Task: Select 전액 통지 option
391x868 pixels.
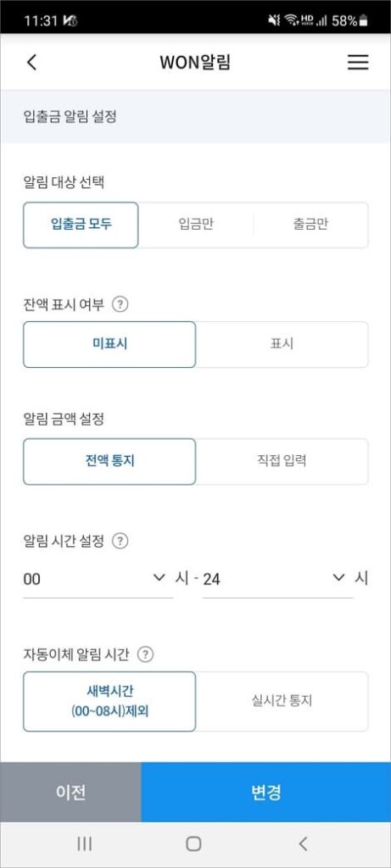Action: [x=109, y=462]
